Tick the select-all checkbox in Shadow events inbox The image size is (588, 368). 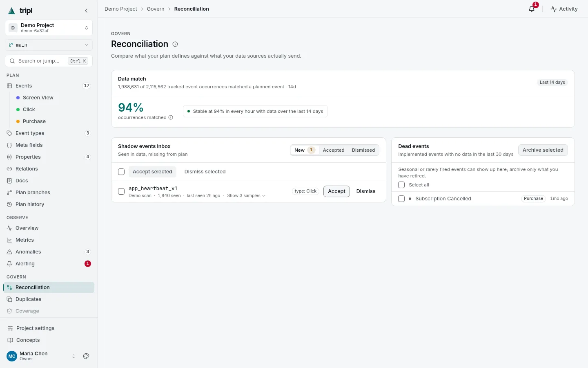(121, 172)
